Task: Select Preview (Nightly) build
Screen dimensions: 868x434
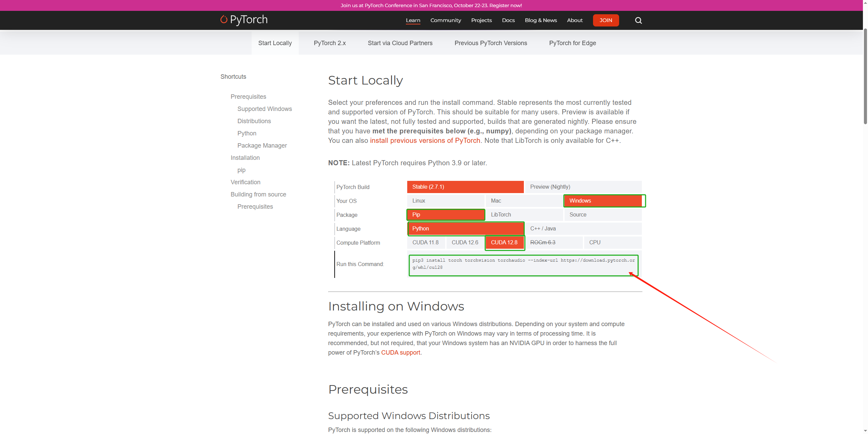Action: tap(583, 187)
